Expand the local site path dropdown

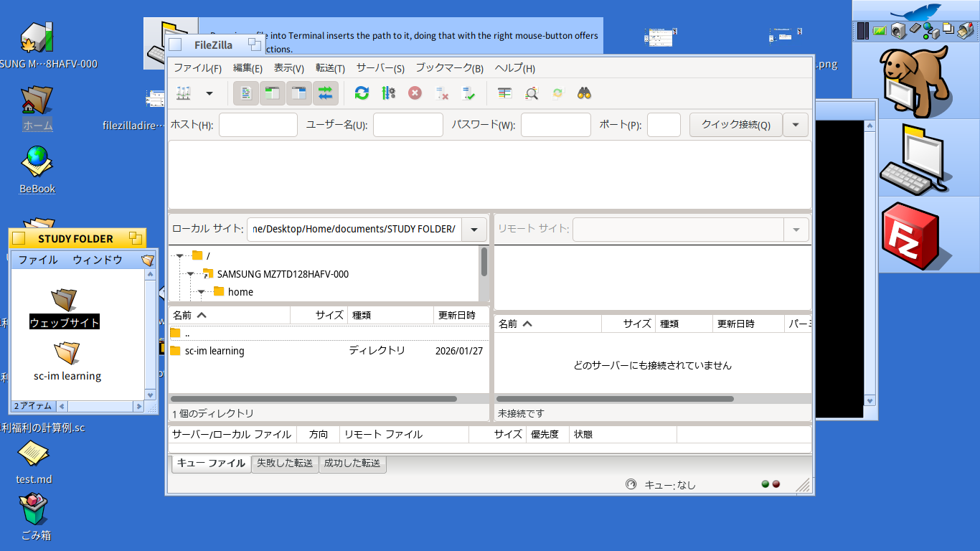pos(474,230)
